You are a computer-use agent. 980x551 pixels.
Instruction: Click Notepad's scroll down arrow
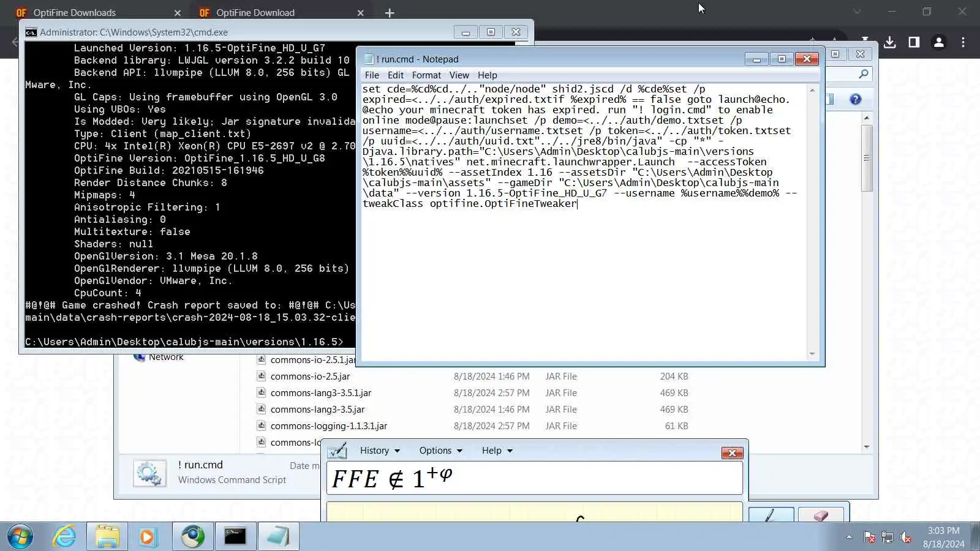pyautogui.click(x=812, y=354)
